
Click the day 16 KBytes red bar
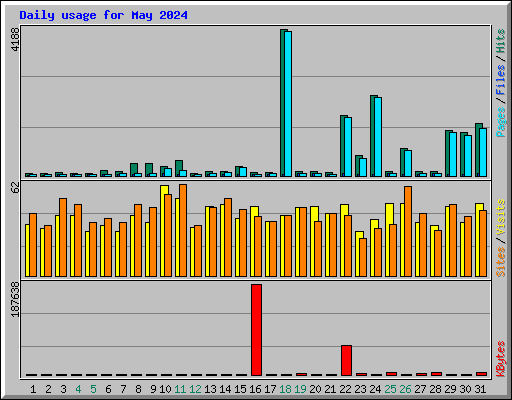coord(256,330)
